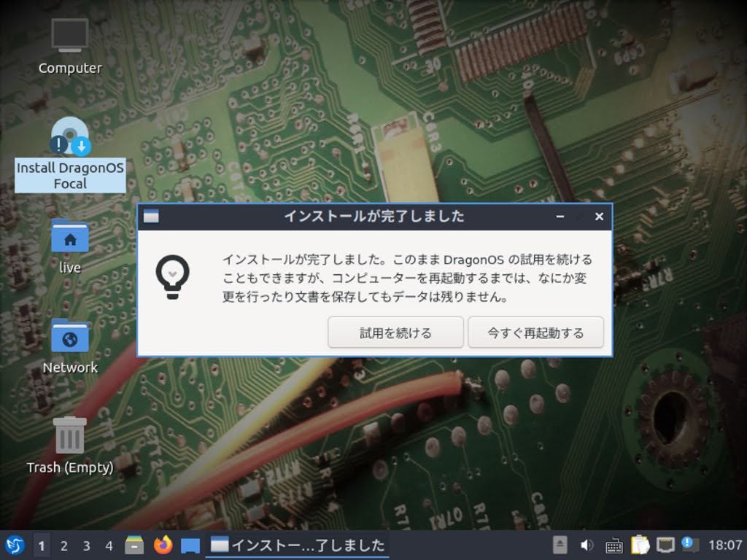747x560 pixels.
Task: Open the removable media eject menu
Action: click(x=560, y=545)
